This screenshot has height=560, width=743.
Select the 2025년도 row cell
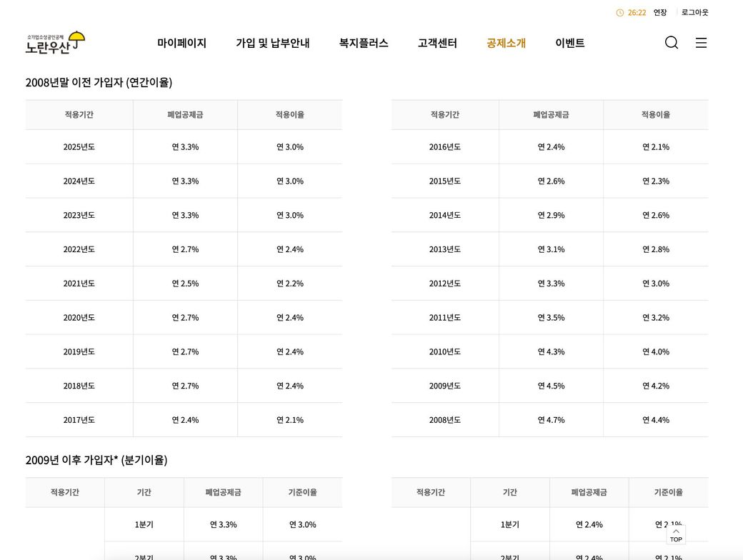79,147
